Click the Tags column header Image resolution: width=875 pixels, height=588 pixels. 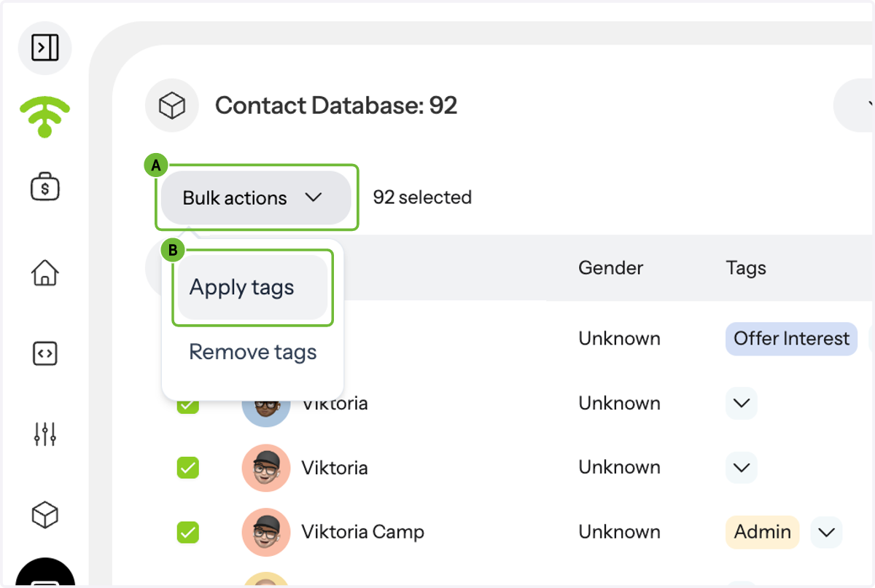click(746, 268)
